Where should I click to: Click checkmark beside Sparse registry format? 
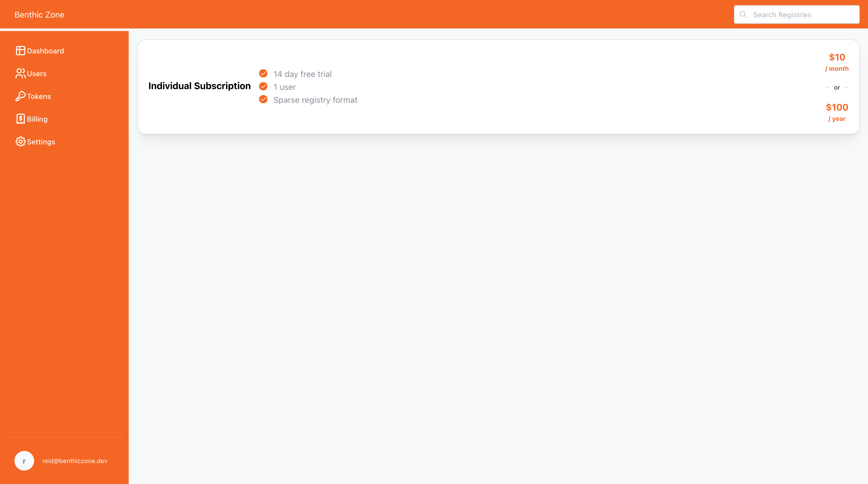263,99
